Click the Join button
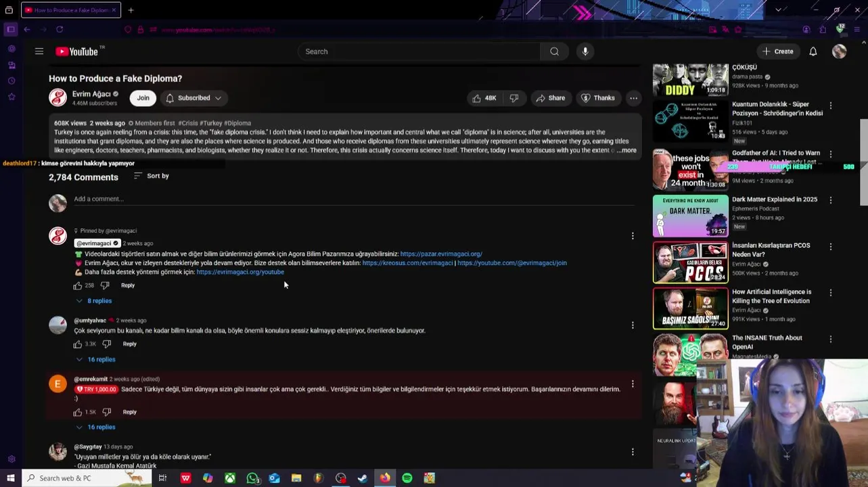 (143, 98)
